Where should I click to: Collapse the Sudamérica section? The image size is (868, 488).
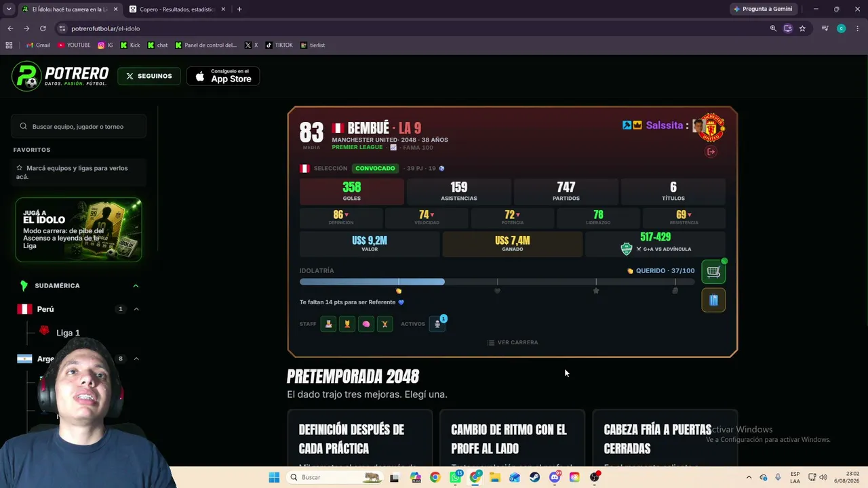coord(136,286)
